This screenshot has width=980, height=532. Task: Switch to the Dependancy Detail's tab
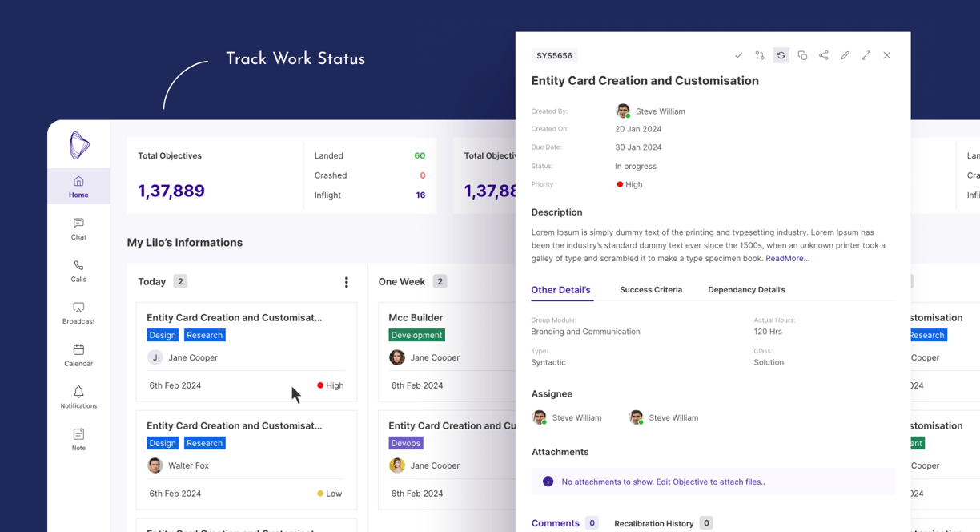tap(746, 290)
